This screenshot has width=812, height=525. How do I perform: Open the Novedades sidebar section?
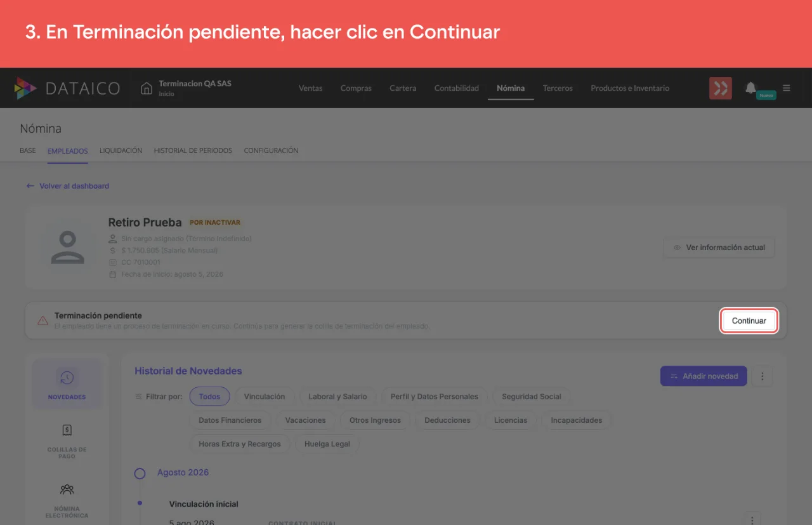pyautogui.click(x=67, y=384)
